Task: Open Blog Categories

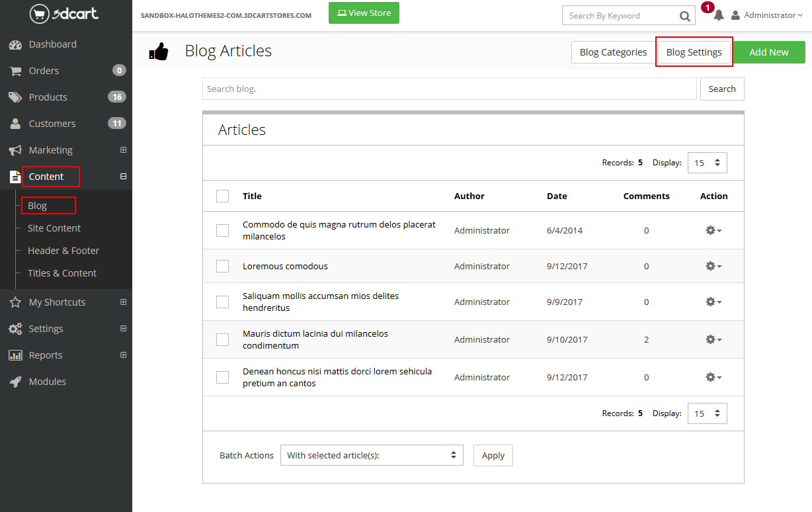Action: pyautogui.click(x=613, y=52)
